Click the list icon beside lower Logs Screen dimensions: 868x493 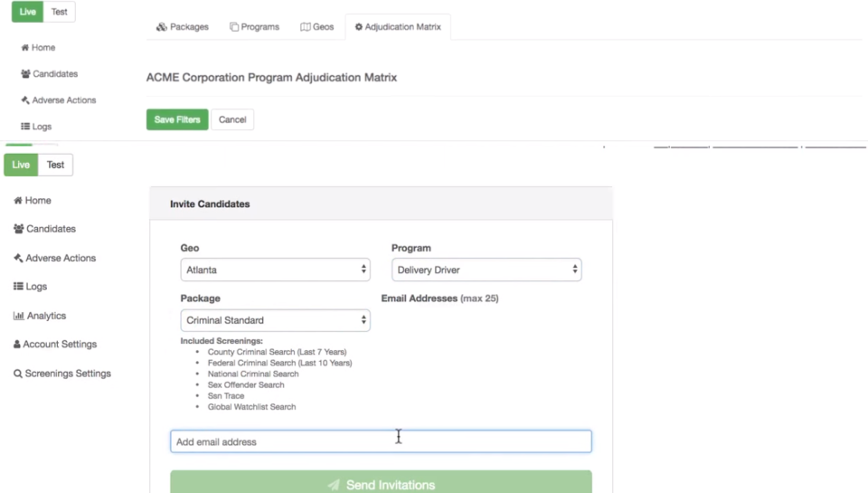tap(18, 287)
